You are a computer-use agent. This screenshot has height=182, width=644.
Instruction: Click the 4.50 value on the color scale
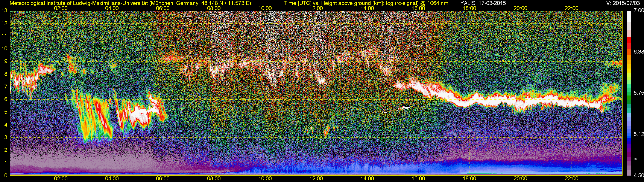[638, 175]
